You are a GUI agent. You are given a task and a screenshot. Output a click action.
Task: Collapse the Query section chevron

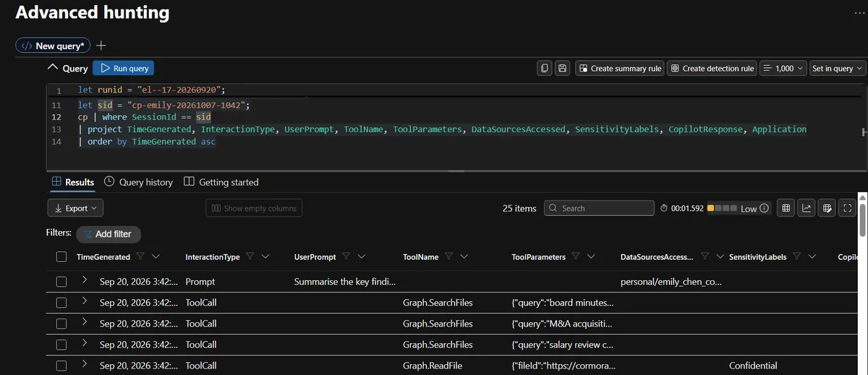52,67
